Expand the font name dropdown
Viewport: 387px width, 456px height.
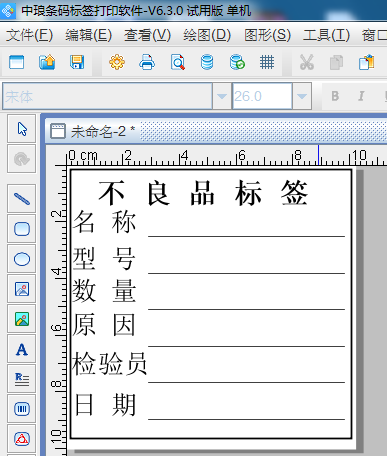(222, 96)
